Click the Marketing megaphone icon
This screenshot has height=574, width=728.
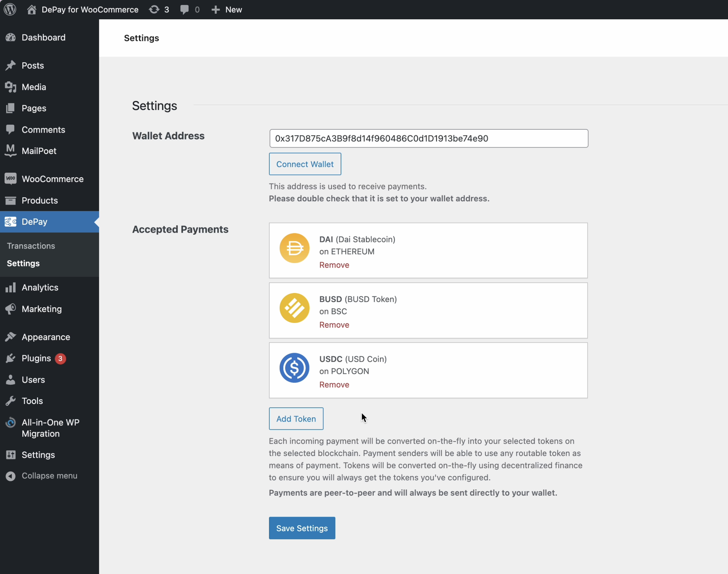coord(10,309)
